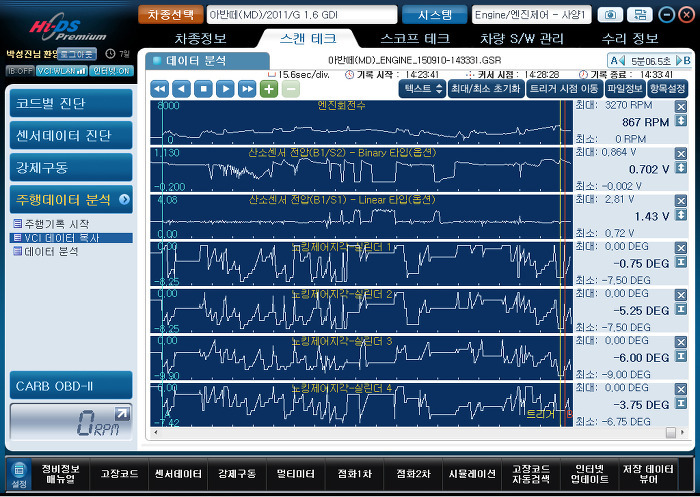Click the rewind playback button

159,89
